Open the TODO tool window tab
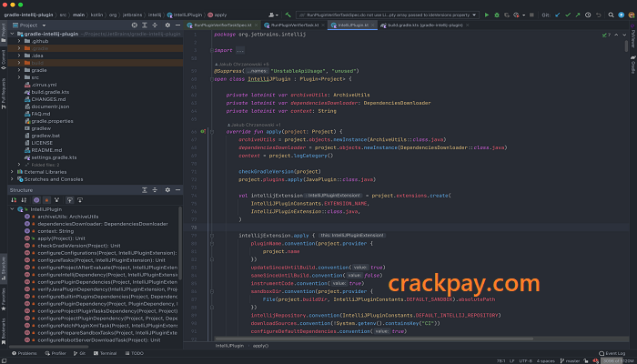 point(135,353)
